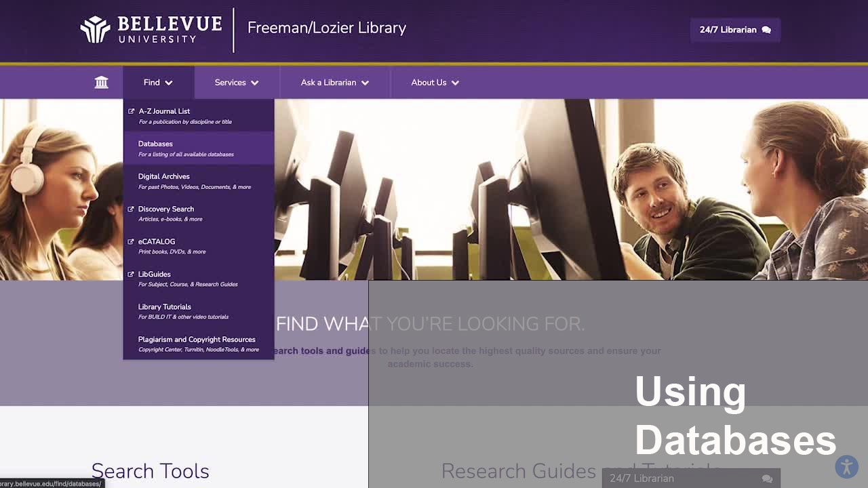Open Library Tutorials menu entry
868x488 pixels.
tap(199, 311)
